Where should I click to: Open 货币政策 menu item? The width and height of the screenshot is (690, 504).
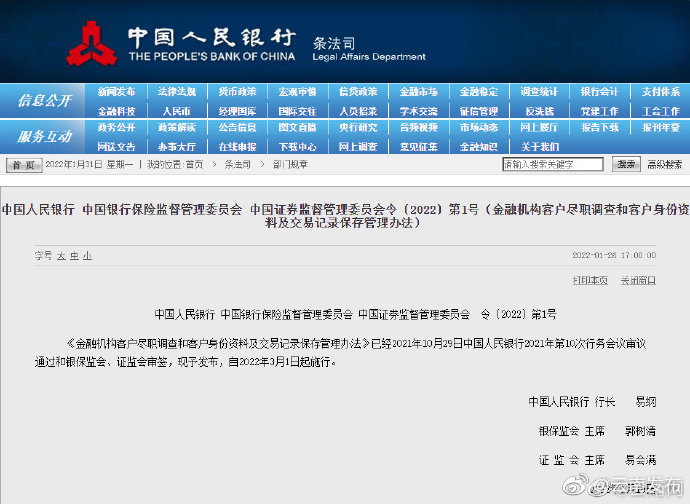click(x=237, y=92)
